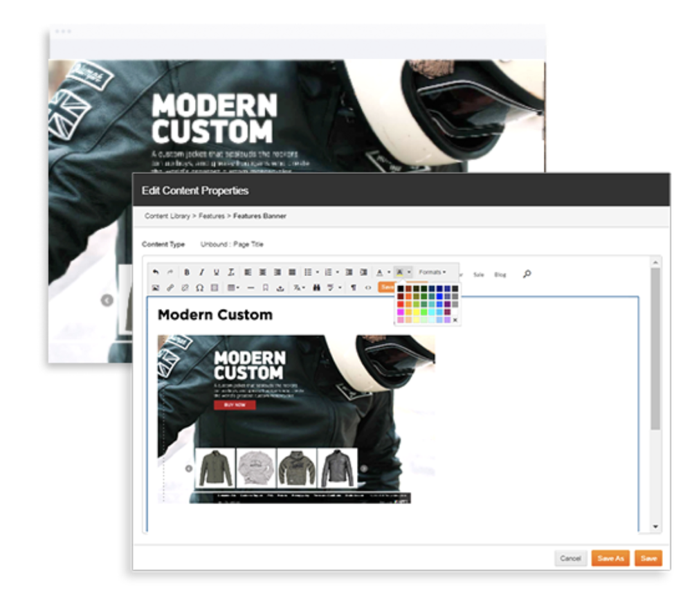Undo the last edit in the editor toolbar
Image resolution: width=692 pixels, height=616 pixels.
155,272
